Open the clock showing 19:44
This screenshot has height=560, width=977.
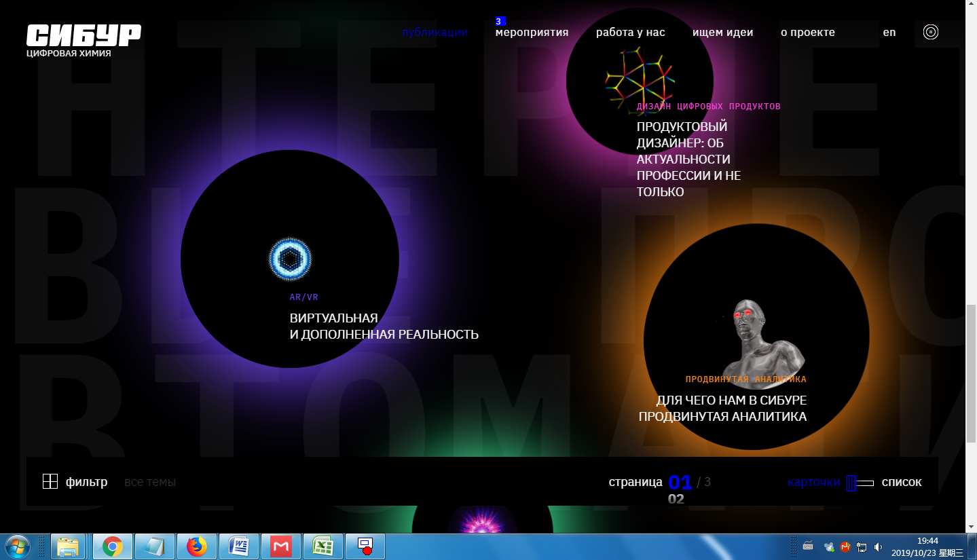point(927,546)
